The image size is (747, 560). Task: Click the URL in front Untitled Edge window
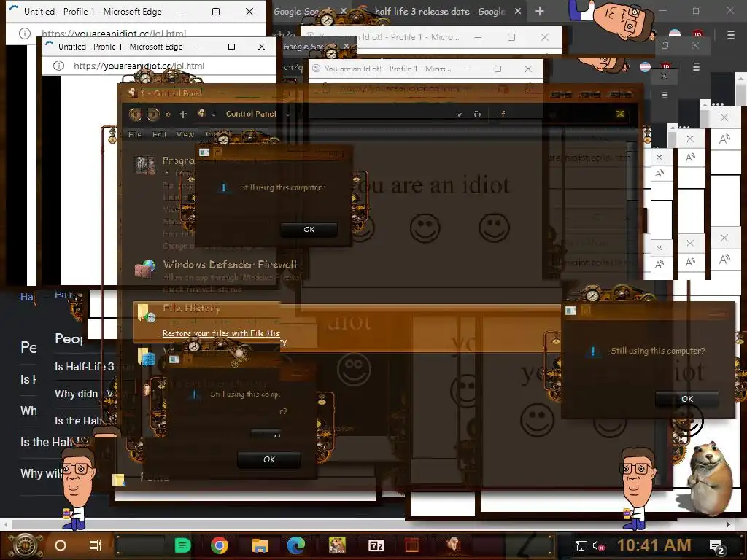tap(139, 66)
